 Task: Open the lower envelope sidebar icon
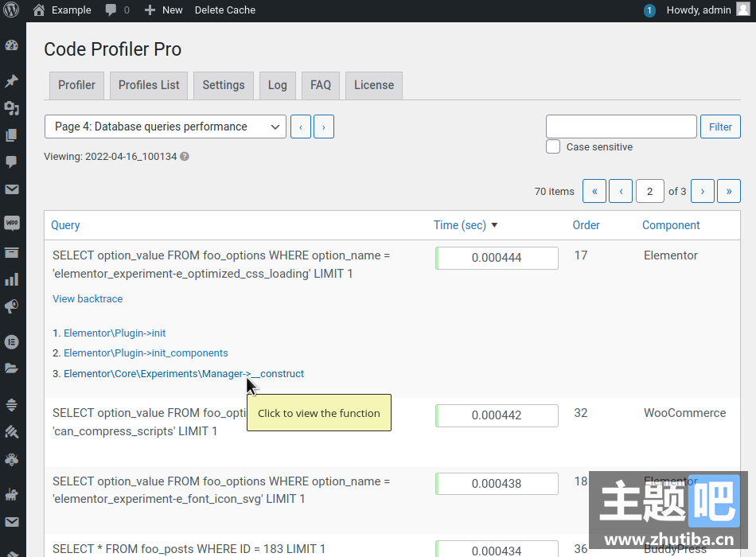12,522
